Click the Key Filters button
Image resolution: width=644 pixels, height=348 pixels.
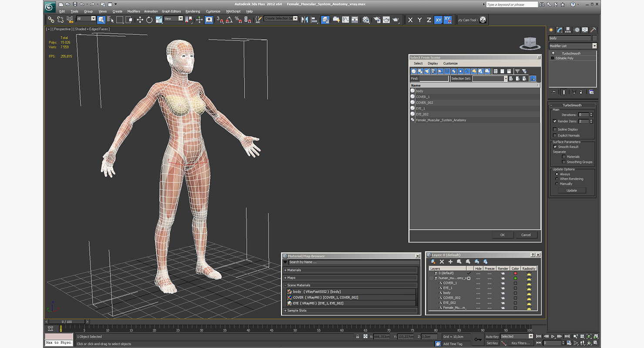coord(521,343)
